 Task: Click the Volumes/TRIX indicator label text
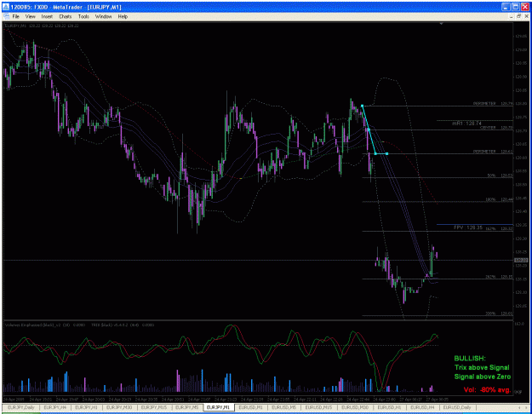(79, 325)
